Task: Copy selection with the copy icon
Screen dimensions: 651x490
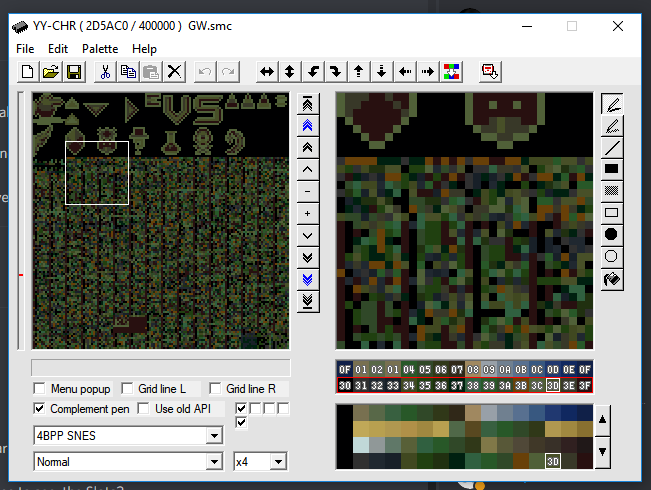Action: click(128, 72)
